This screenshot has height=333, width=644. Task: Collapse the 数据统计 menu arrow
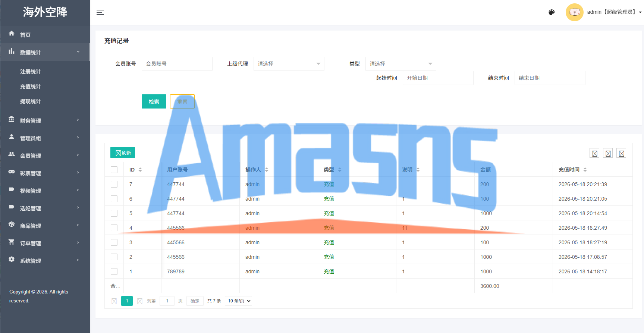78,52
